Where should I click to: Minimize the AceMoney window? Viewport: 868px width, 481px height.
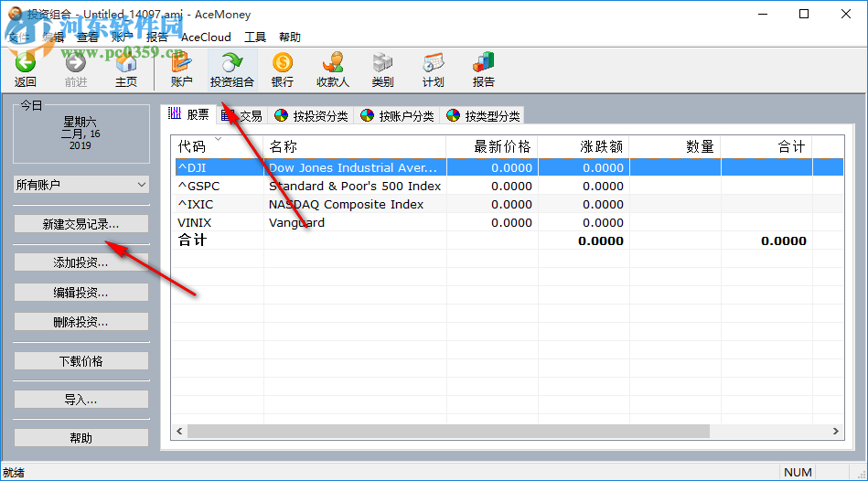point(763,15)
